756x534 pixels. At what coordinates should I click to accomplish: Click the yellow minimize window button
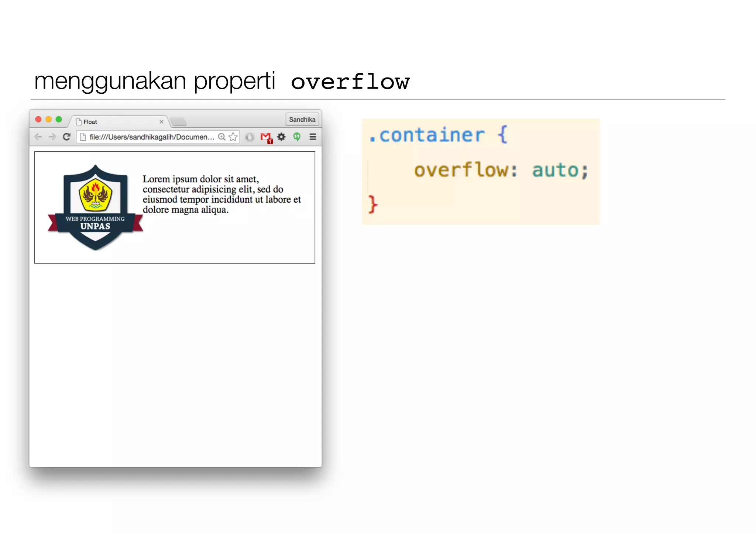click(48, 119)
